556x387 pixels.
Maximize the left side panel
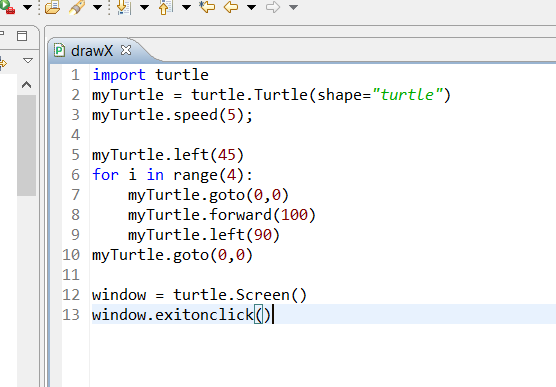tap(22, 36)
